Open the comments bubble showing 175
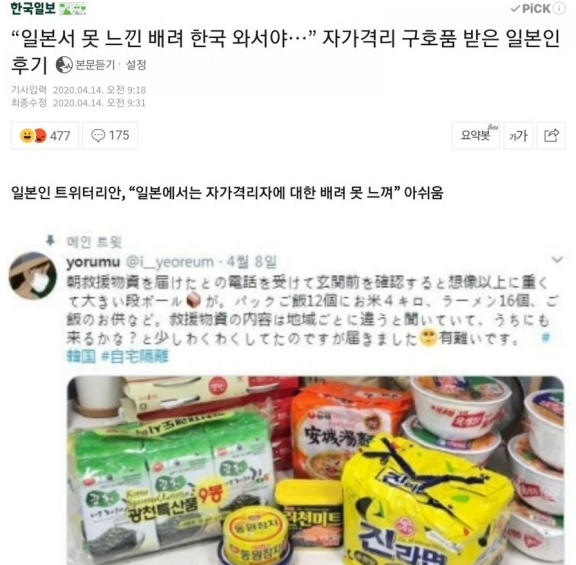The width and height of the screenshot is (576, 565). 110,136
